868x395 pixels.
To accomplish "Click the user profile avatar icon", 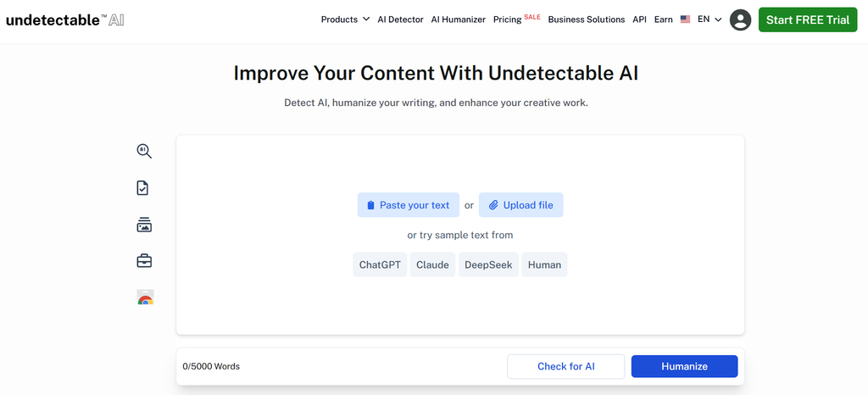I will [740, 19].
